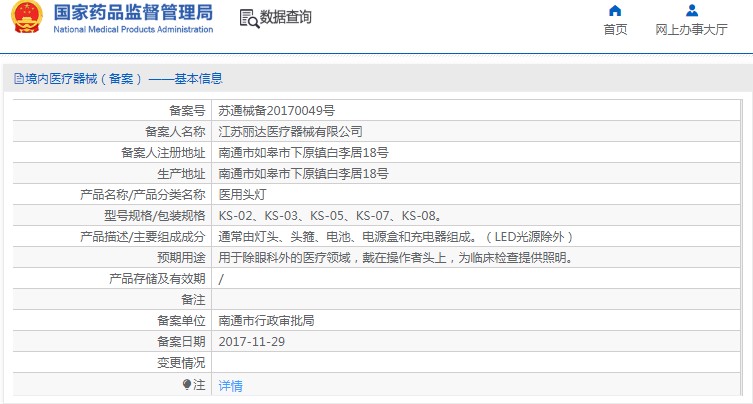Click company name 江苏丽达医疗器械有限公司

(x=290, y=132)
